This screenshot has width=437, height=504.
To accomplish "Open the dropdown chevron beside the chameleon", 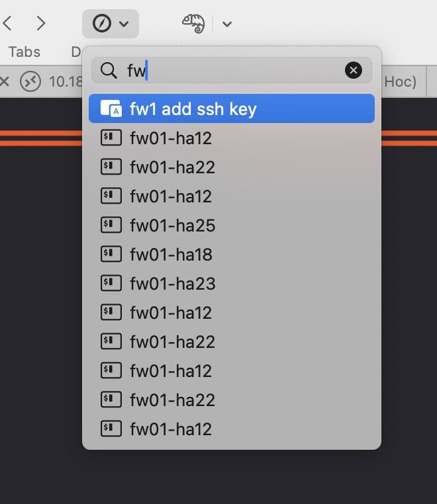I will (x=227, y=24).
